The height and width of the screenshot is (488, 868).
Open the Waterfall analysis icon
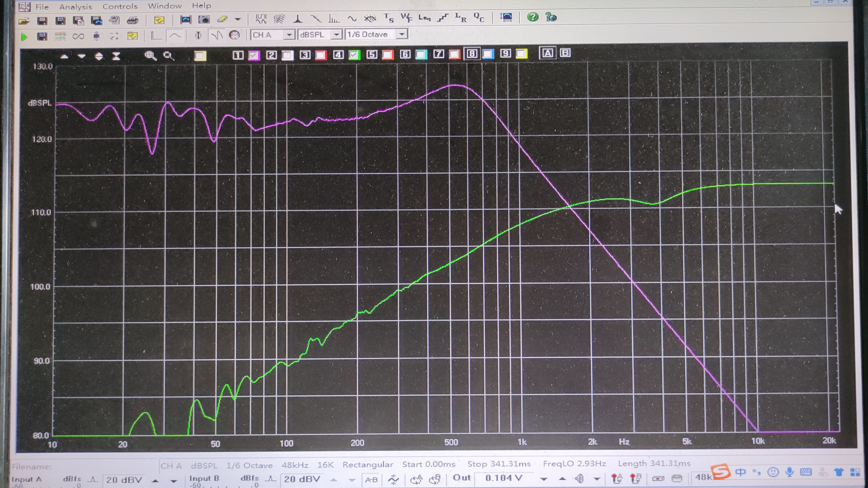click(x=279, y=19)
